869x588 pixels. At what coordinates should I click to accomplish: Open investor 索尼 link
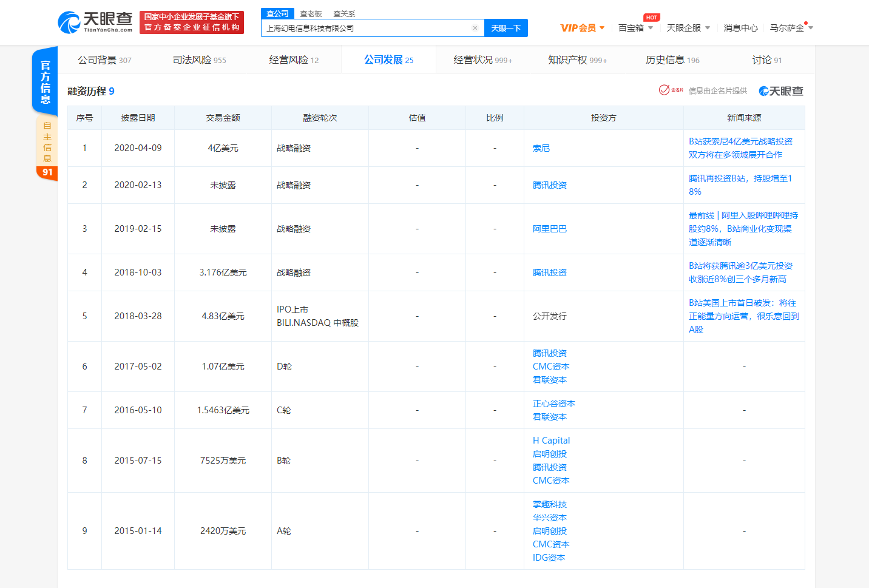pyautogui.click(x=541, y=148)
